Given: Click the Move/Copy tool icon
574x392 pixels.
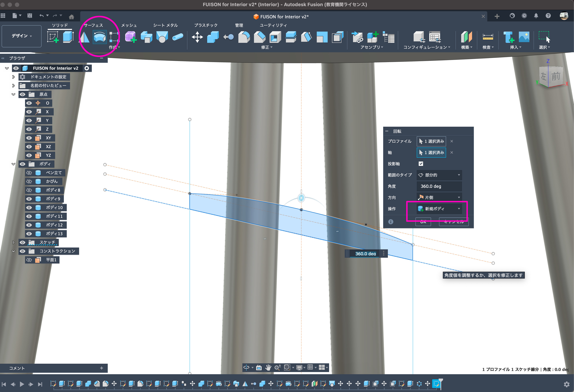Looking at the screenshot, I should point(197,37).
